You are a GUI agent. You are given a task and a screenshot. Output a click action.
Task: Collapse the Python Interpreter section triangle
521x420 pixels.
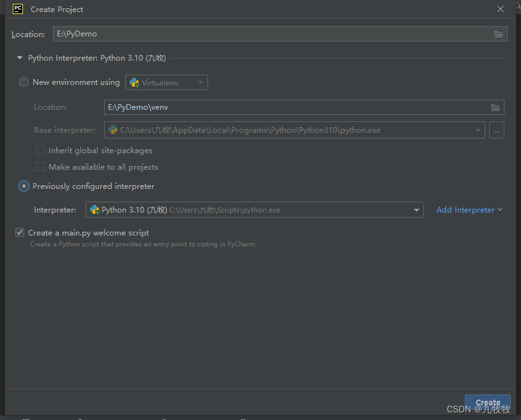pyautogui.click(x=20, y=58)
